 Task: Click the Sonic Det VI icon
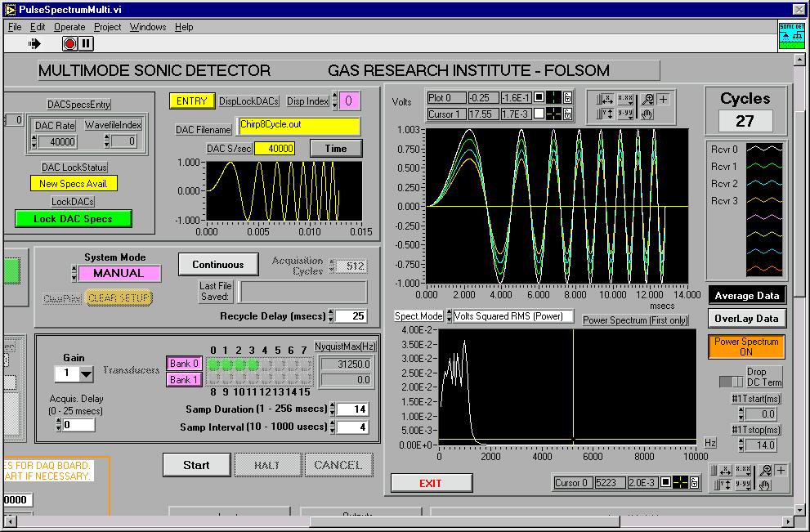click(x=791, y=36)
